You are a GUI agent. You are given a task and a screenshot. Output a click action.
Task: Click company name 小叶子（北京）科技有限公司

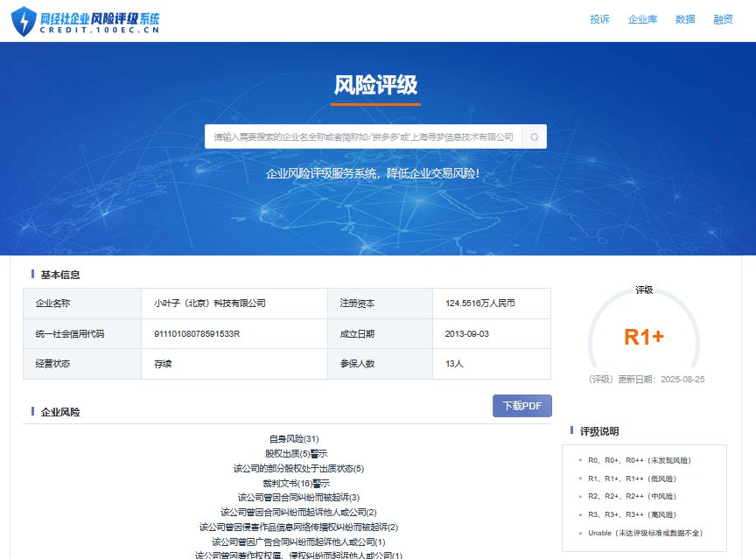point(210,304)
